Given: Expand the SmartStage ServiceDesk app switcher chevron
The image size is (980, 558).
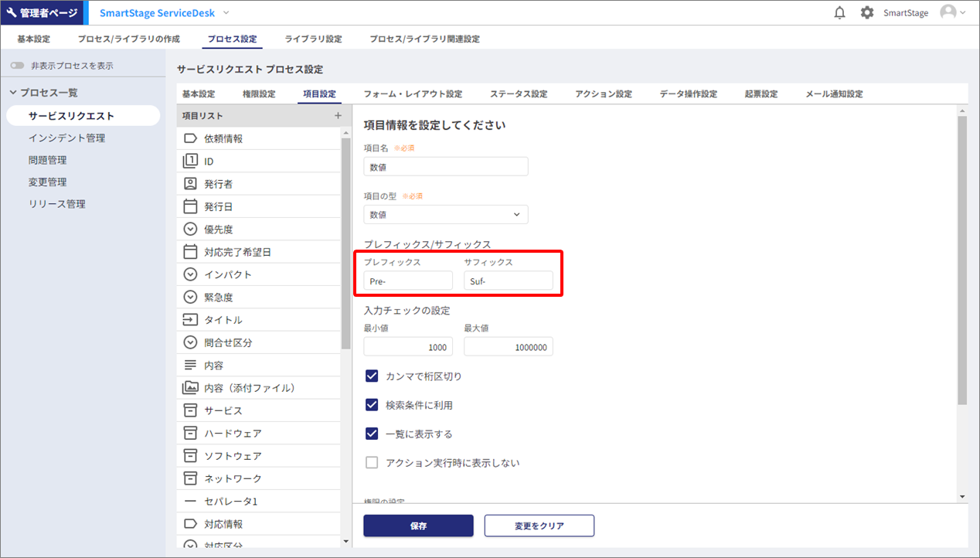Looking at the screenshot, I should tap(226, 13).
